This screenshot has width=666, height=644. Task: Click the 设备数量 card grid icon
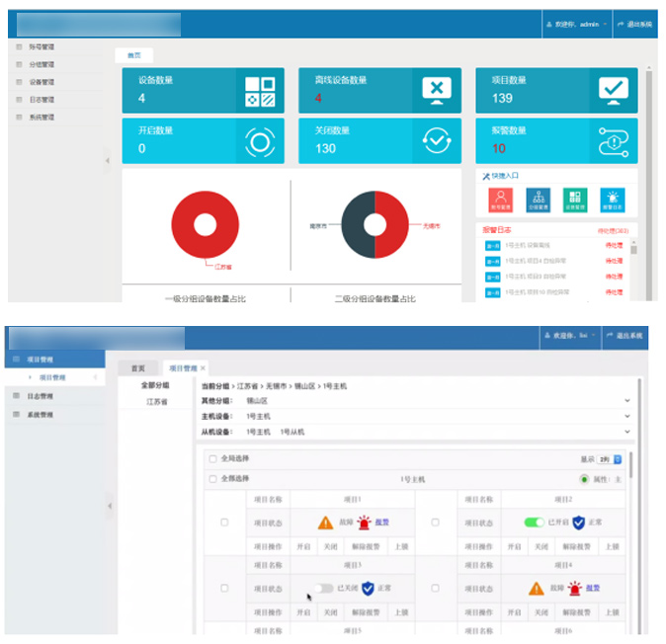[260, 91]
